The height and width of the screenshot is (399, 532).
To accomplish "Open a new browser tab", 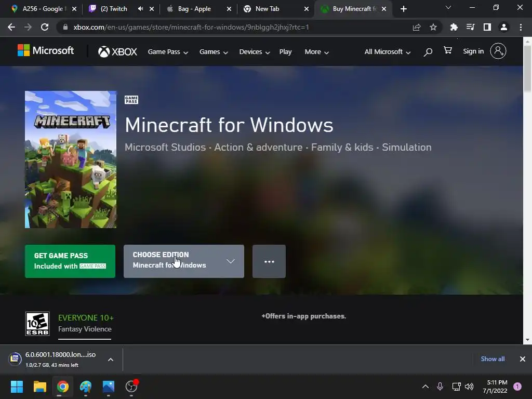I will click(403, 9).
